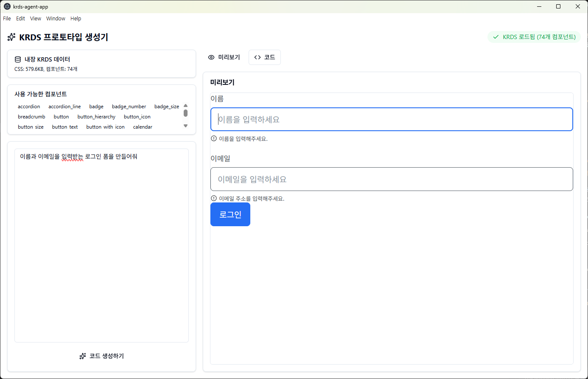Click the app icon in the title bar
This screenshot has width=588, height=379.
pyautogui.click(x=7, y=6)
